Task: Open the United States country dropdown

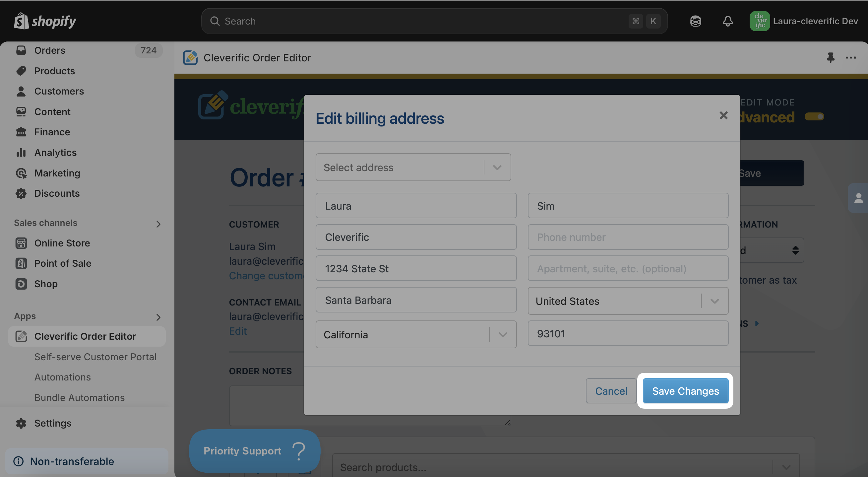Action: click(628, 301)
